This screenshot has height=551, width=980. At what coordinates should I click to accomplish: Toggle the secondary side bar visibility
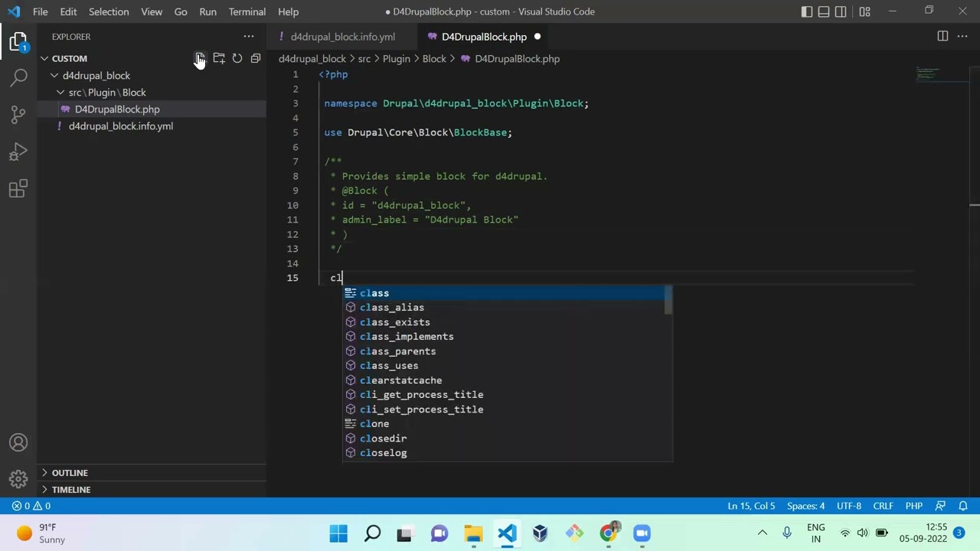click(x=841, y=11)
